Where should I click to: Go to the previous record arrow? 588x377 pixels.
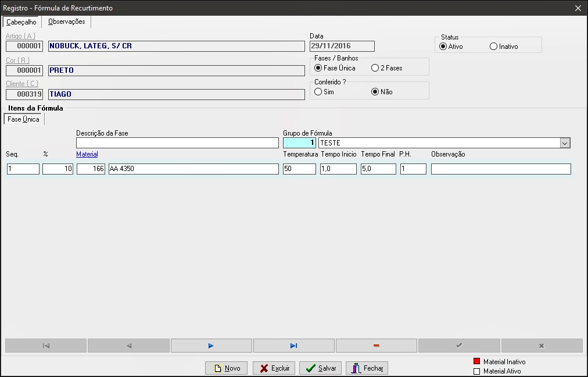tap(128, 346)
